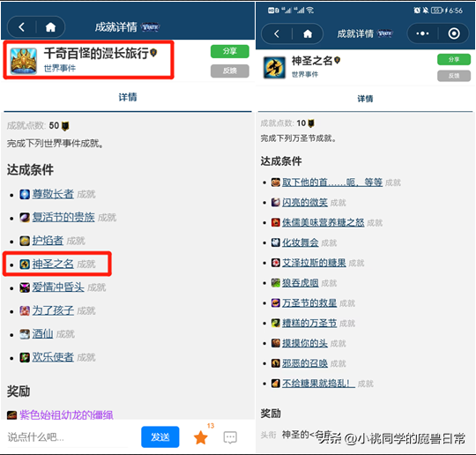Click the 千奇百怪的漫长旅行 achievement icon
Viewport: 476px width, 455px height.
coord(24,61)
